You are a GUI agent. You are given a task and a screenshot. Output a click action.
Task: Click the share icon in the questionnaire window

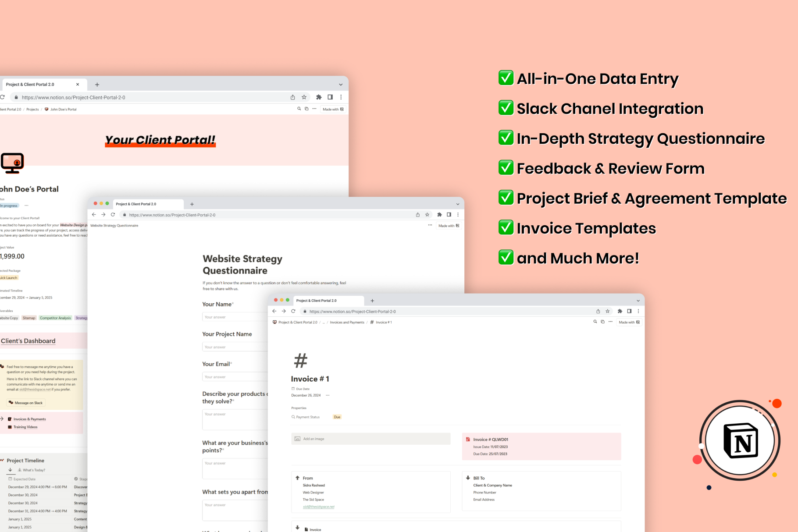point(417,215)
